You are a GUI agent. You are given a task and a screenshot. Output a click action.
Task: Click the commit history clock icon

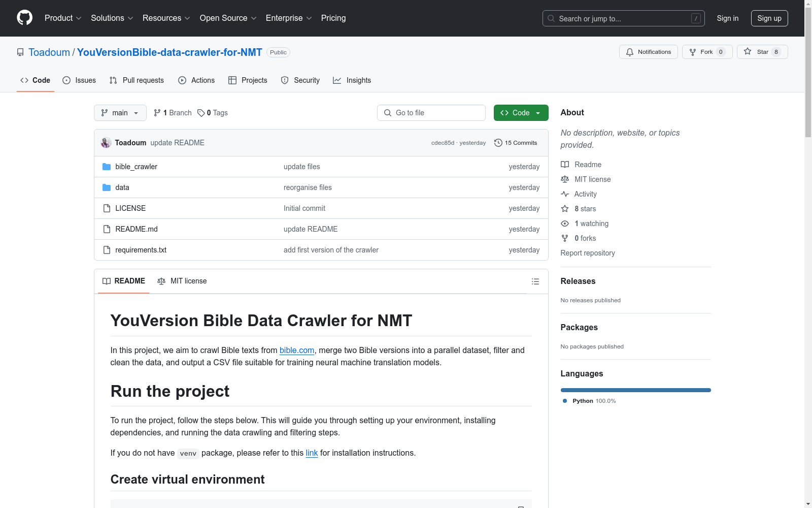(498, 143)
